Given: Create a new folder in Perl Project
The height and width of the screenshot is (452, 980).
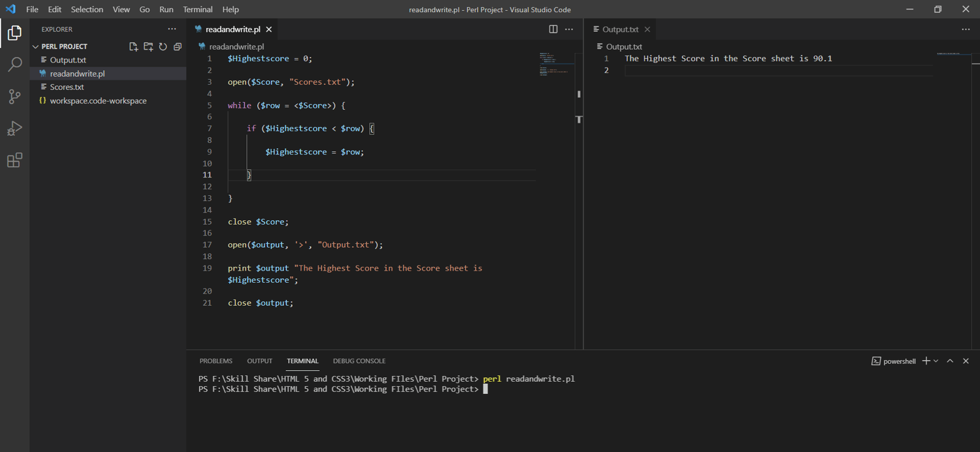Looking at the screenshot, I should click(x=148, y=47).
